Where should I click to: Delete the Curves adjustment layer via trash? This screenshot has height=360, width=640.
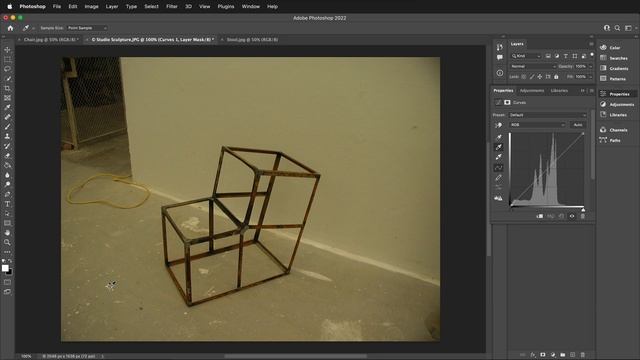582,216
